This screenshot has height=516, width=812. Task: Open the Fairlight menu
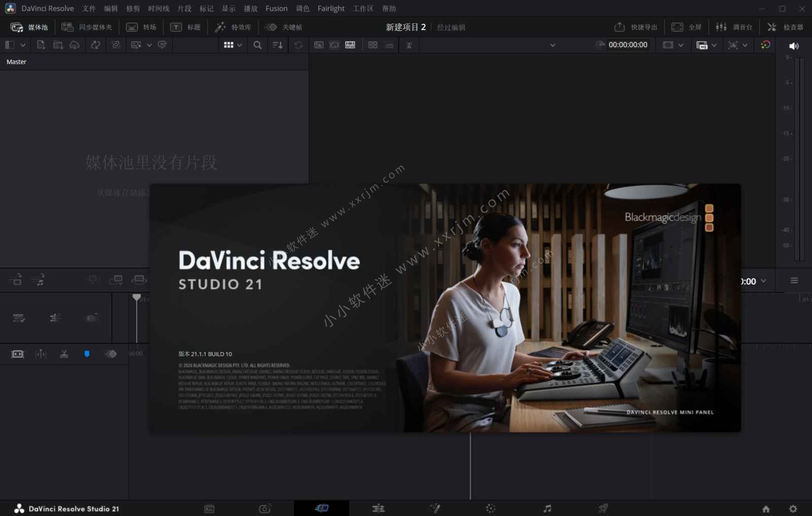pos(331,9)
